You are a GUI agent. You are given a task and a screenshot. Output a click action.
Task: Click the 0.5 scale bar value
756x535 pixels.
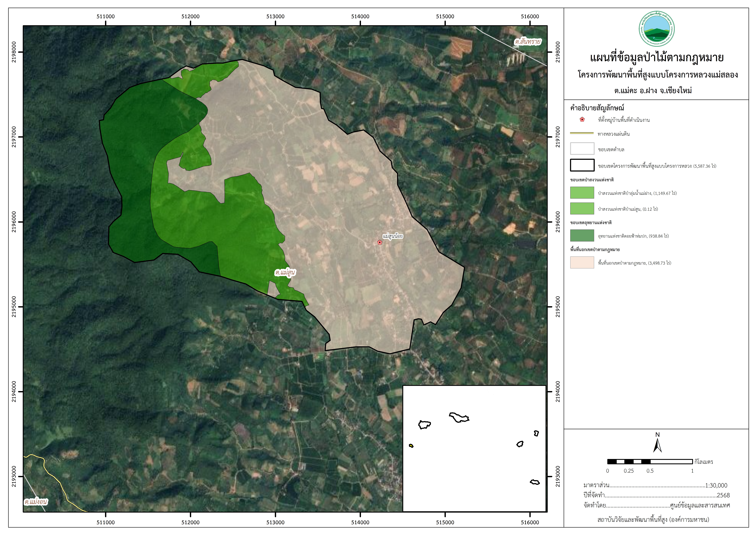tap(650, 471)
